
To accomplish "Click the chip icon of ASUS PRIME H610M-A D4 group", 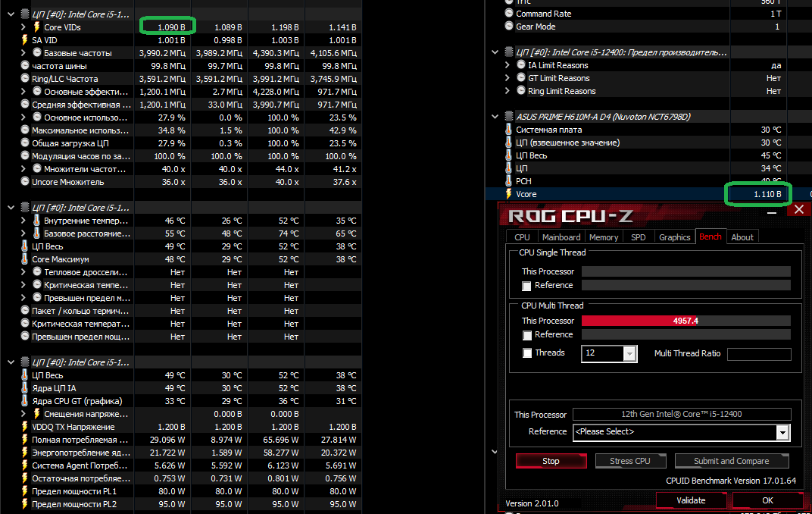I will (508, 117).
